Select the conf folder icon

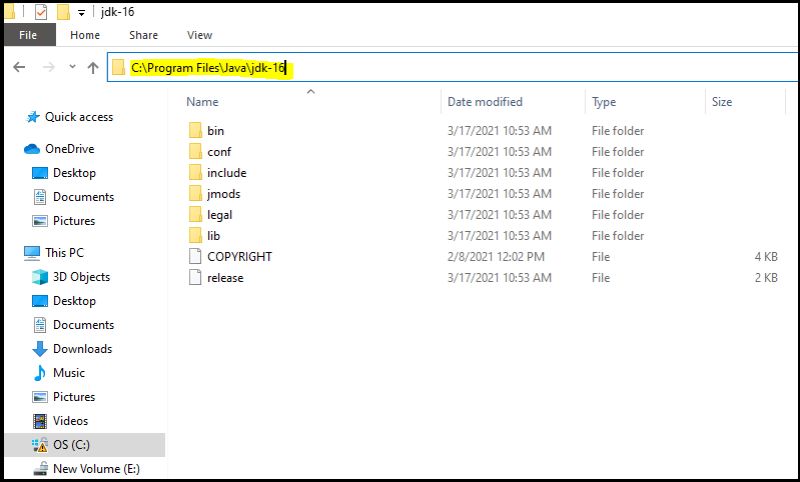pyautogui.click(x=195, y=151)
